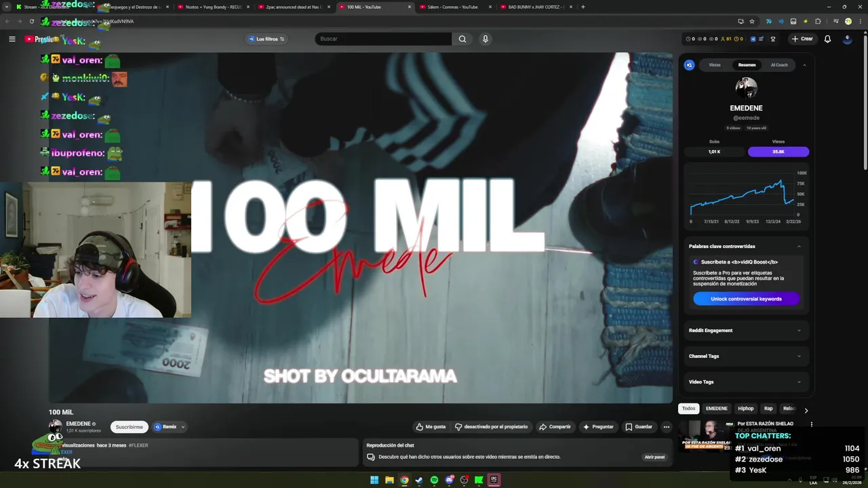Select the Resumen tab in vidIQ
Image resolution: width=868 pixels, height=488 pixels.
(x=747, y=65)
